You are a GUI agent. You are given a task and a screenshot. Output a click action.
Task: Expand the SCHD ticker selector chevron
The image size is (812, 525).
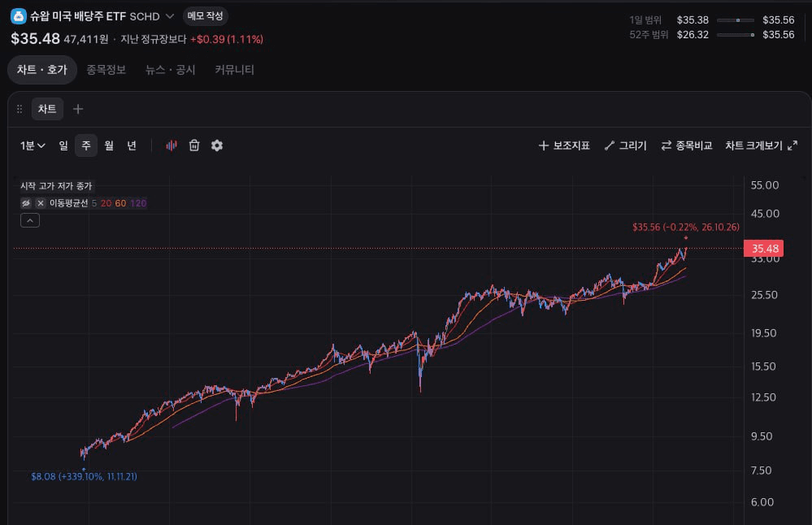[169, 16]
